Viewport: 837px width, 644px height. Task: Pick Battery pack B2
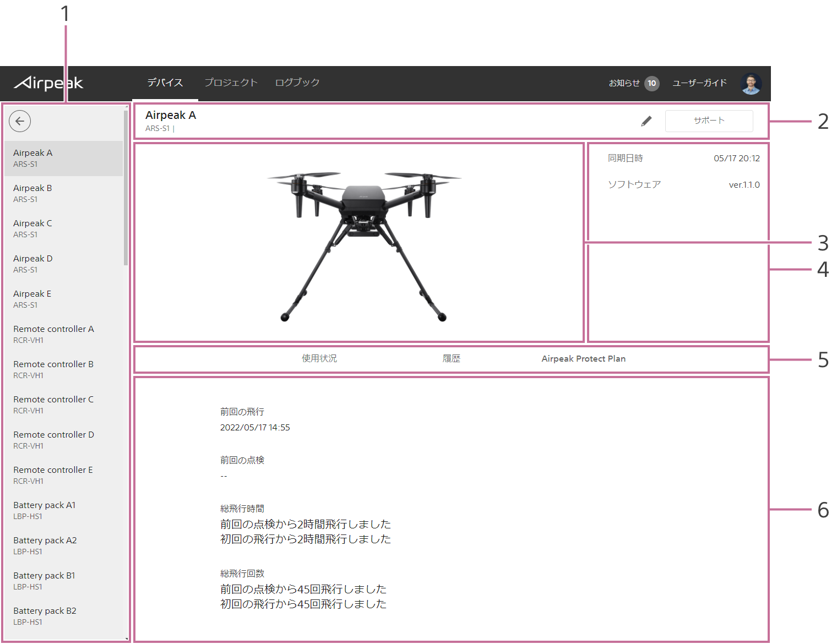[x=64, y=616]
